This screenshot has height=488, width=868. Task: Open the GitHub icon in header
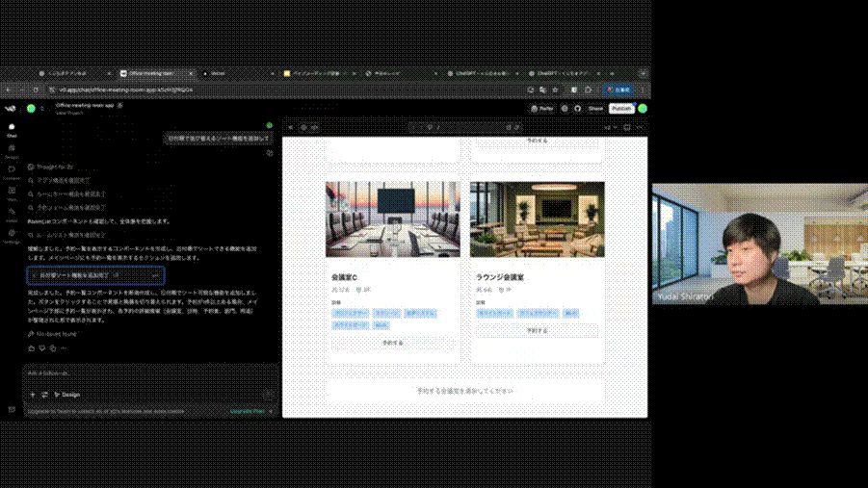click(577, 109)
